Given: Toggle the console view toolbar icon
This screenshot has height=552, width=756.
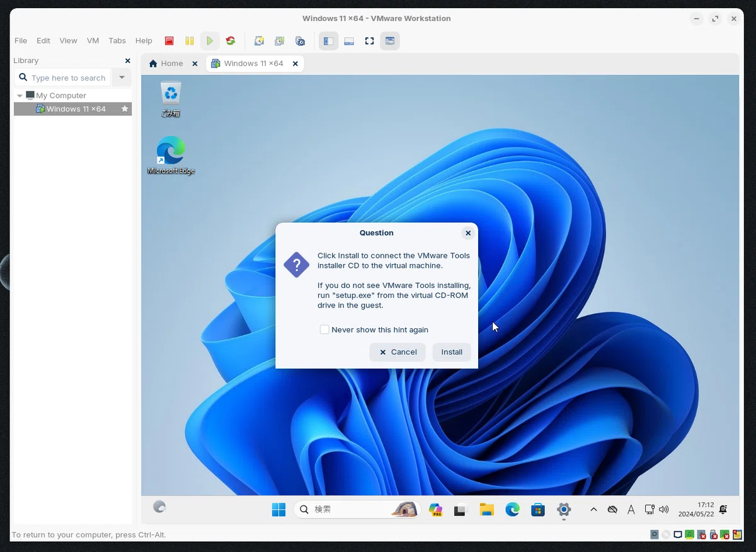Looking at the screenshot, I should 390,41.
